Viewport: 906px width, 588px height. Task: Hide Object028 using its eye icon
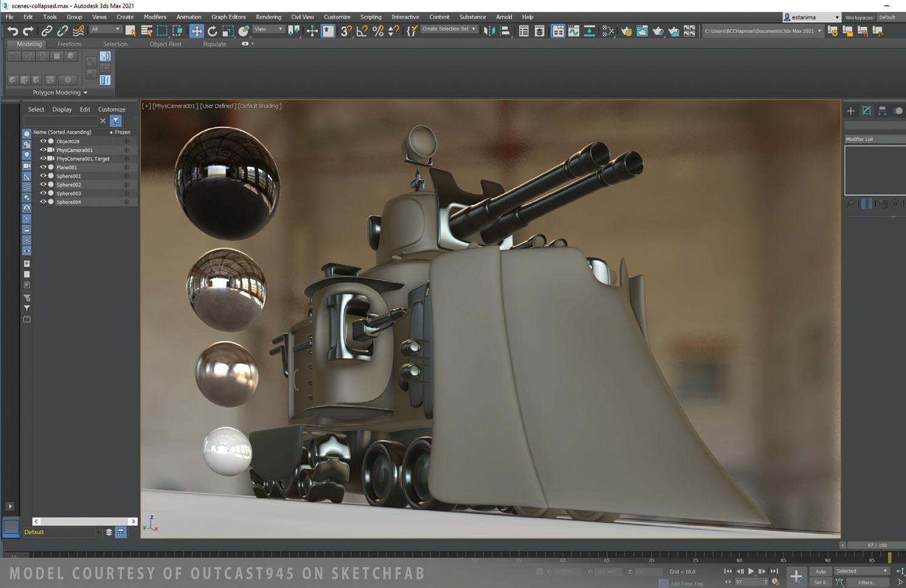click(43, 141)
